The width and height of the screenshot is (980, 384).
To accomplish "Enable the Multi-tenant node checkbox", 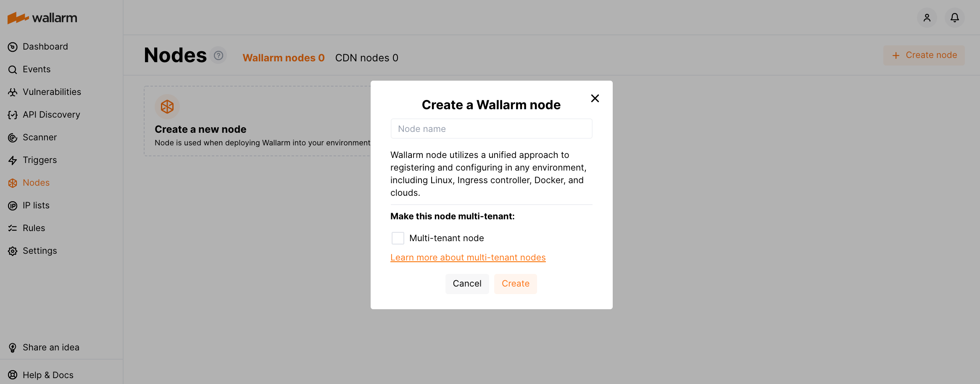I will 398,238.
